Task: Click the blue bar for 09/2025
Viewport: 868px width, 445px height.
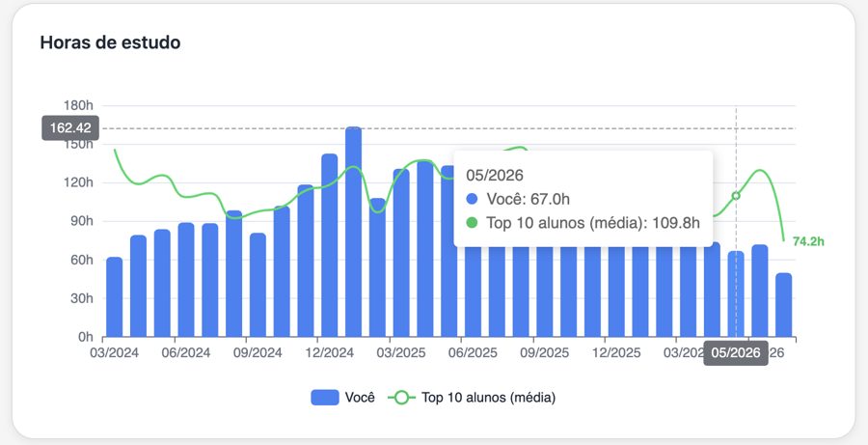Action: pos(545,292)
